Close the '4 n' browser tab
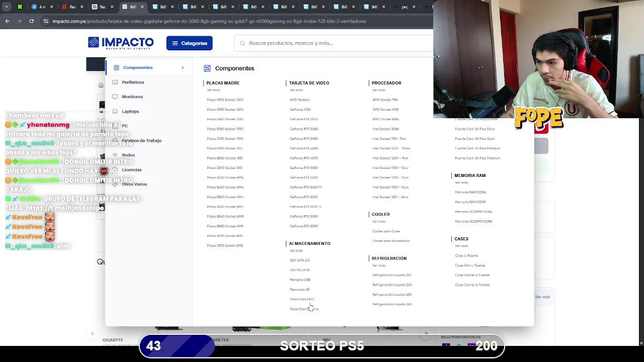Screen dimensions: 644x362 (51, 7)
